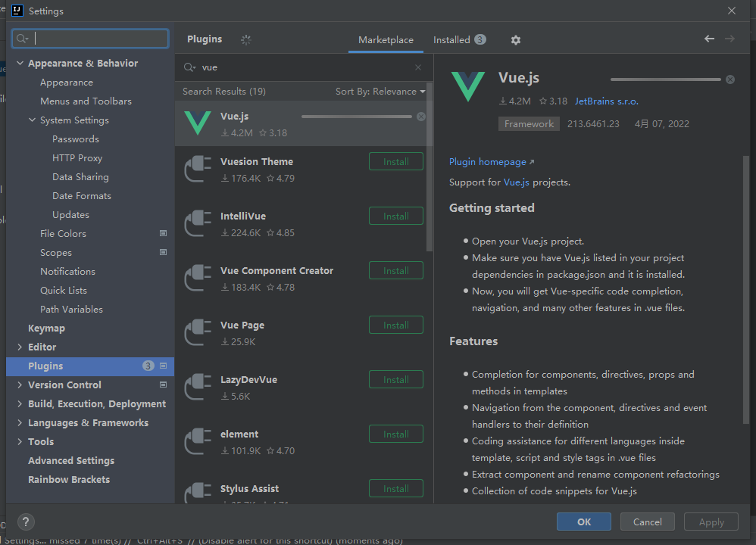Image resolution: width=756 pixels, height=545 pixels.
Task: Click the plugin results list scrollbar
Action: (429, 167)
